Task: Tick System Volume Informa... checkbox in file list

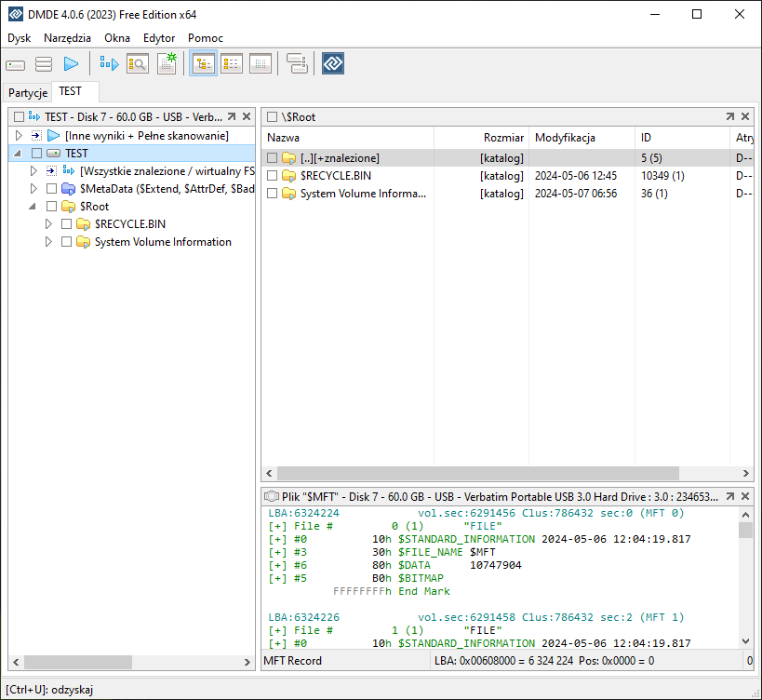Action: tap(272, 194)
